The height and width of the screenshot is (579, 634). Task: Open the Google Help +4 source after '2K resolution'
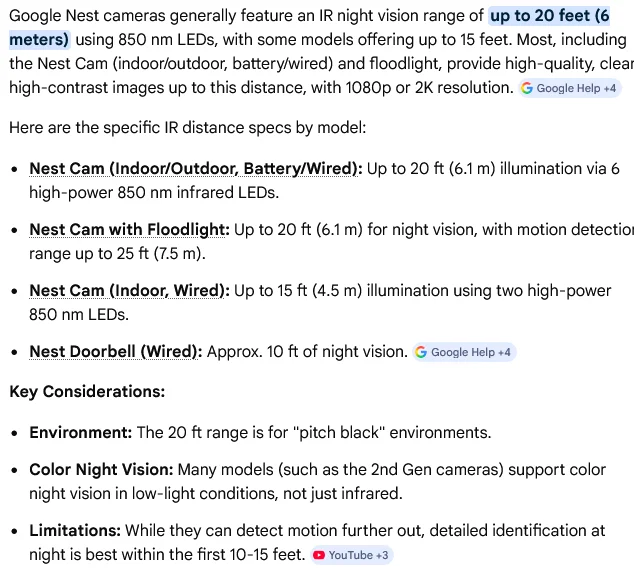[x=569, y=88]
